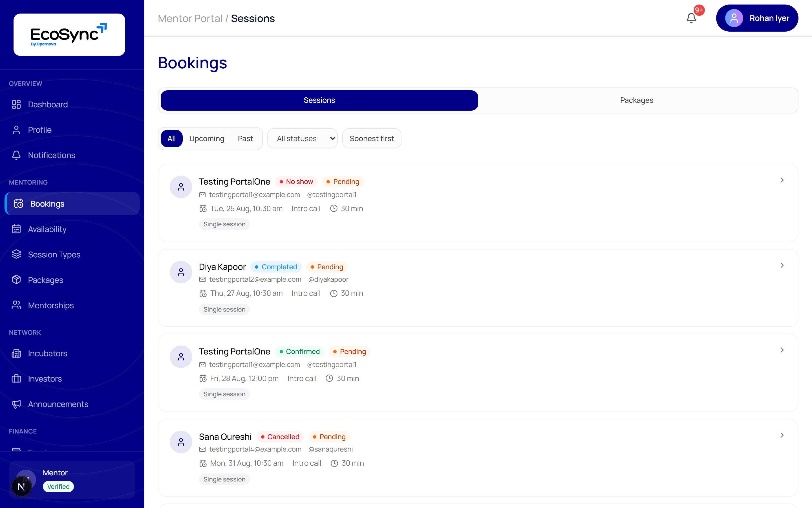Click the Investors briefcase icon
This screenshot has height=508, width=812.
click(16, 379)
